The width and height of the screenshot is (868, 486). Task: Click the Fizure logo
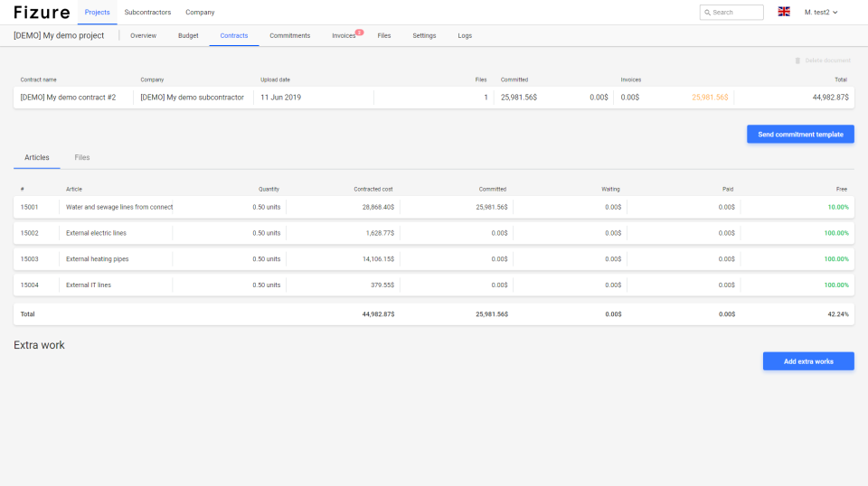tap(42, 12)
